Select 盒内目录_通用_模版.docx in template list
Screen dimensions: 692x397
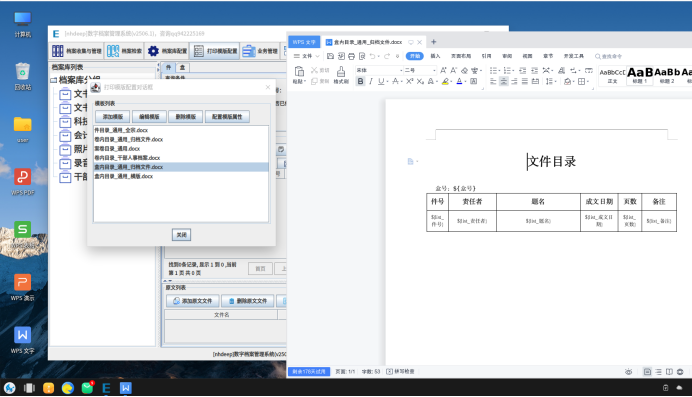(x=181, y=176)
